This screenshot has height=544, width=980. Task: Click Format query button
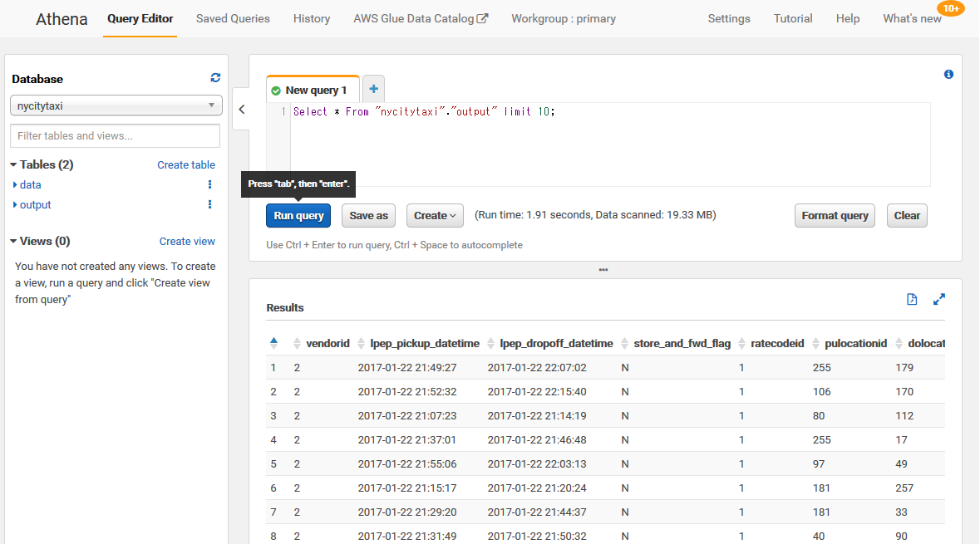pyautogui.click(x=835, y=215)
